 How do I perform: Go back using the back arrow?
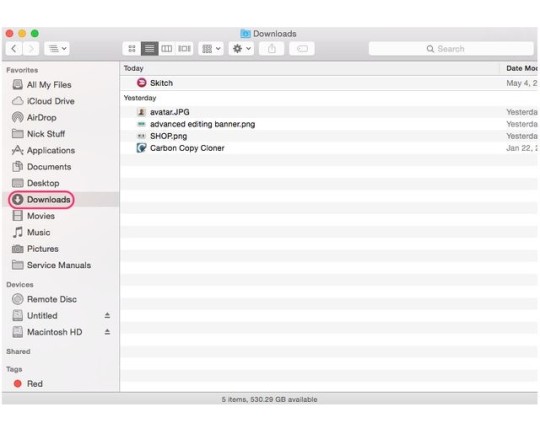[x=14, y=49]
